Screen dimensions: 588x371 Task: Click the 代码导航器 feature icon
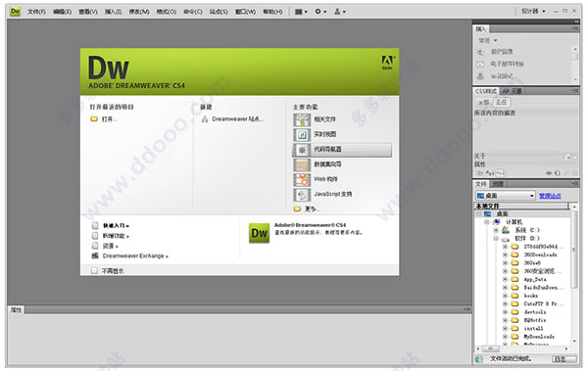(302, 150)
